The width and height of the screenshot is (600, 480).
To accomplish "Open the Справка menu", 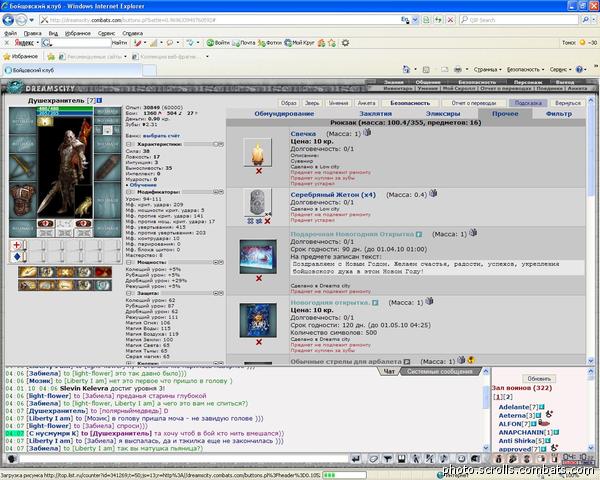I will 132,33.
